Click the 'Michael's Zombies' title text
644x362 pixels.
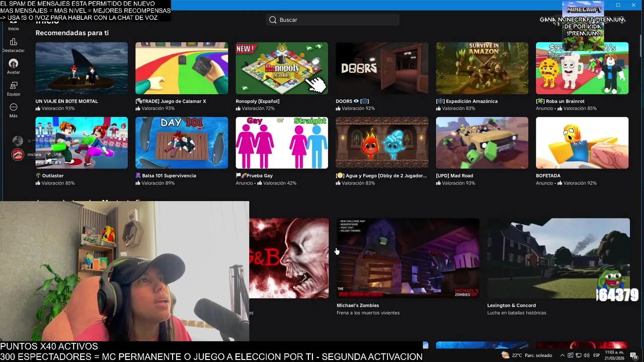[358, 305]
